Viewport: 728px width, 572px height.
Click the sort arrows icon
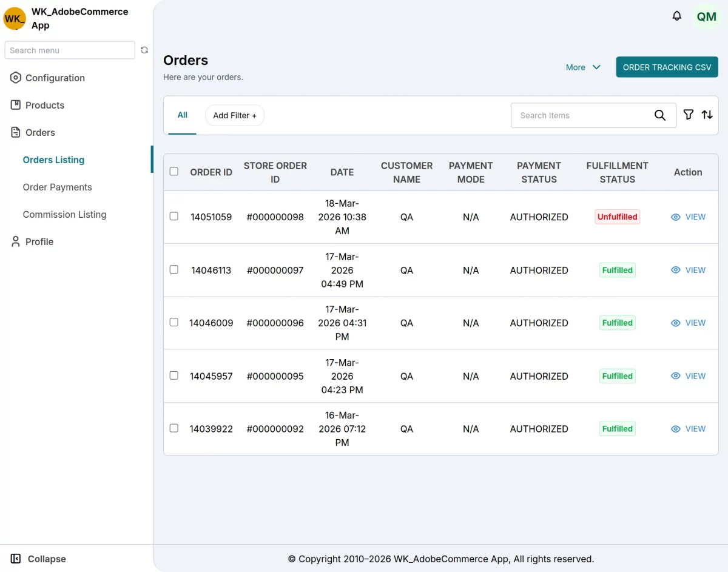[x=707, y=115]
